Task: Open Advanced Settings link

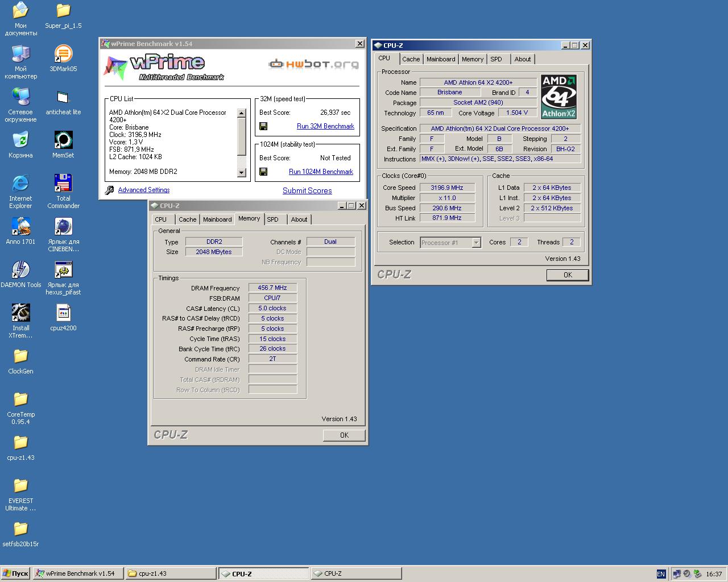Action: click(144, 190)
